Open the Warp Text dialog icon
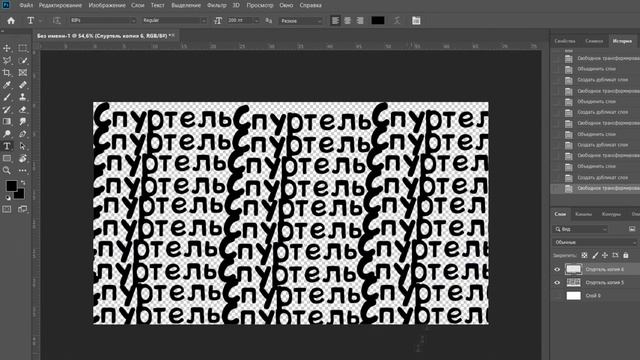This screenshot has width=640, height=360. pyautogui.click(x=396, y=20)
